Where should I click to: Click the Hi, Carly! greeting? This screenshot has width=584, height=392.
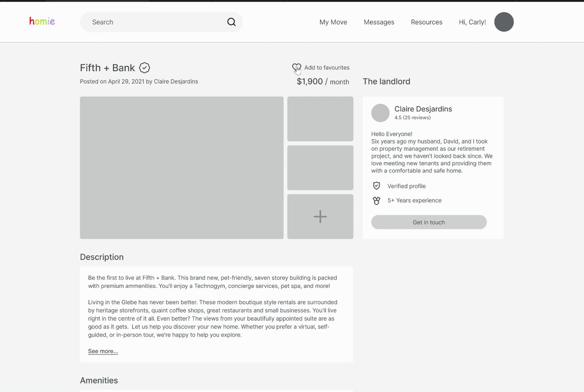pyautogui.click(x=472, y=22)
